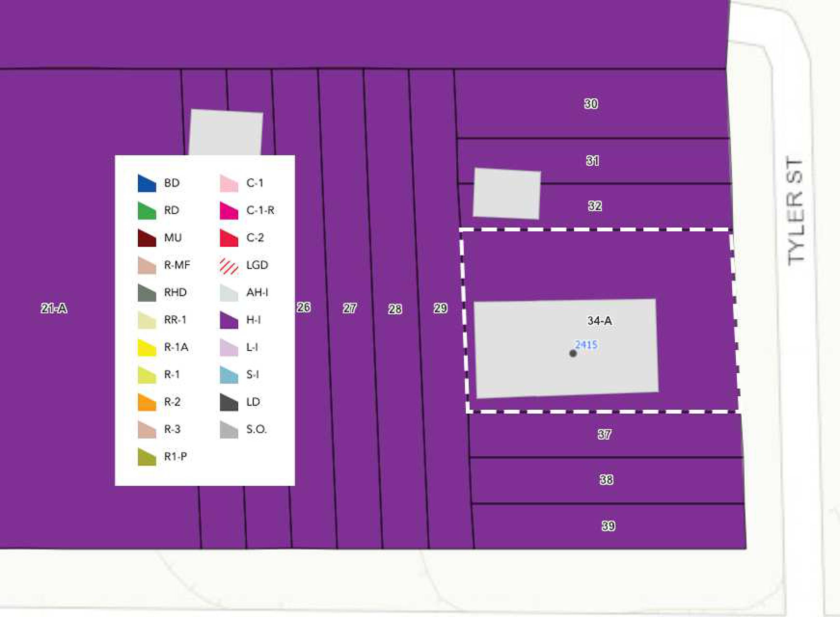840x617 pixels.
Task: Click on parcel 21-A label
Action: 54,308
